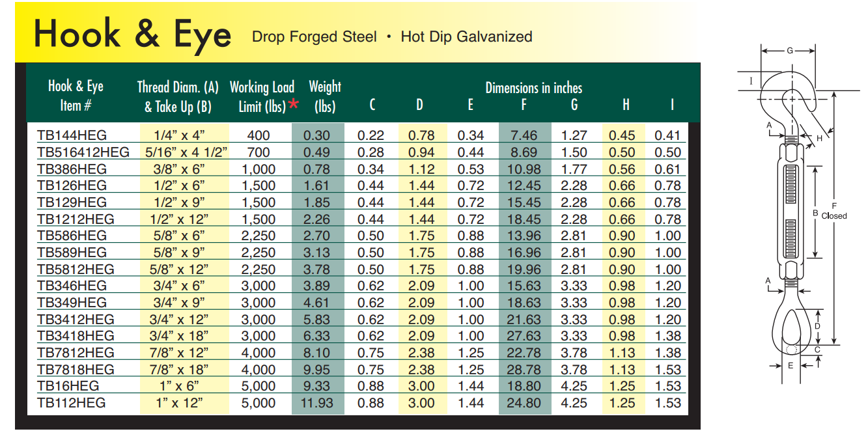Open item number TB516412HEG
Screen dimensions: 868x440
tap(83, 152)
